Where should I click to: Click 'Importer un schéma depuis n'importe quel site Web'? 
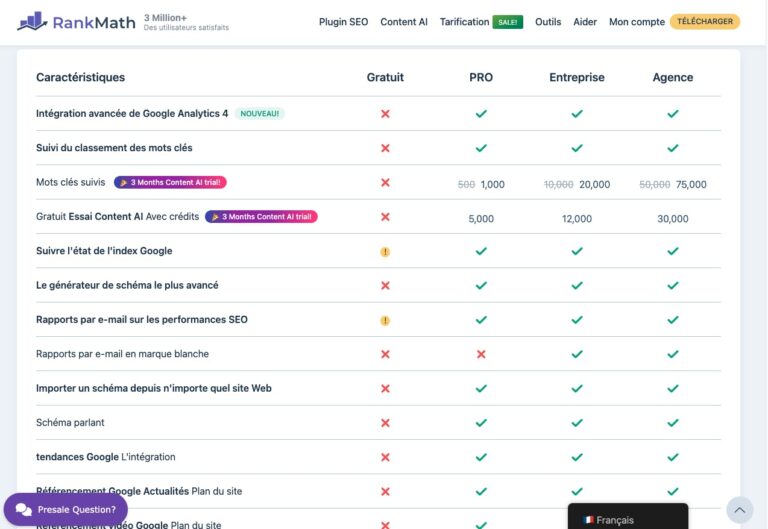[154, 388]
